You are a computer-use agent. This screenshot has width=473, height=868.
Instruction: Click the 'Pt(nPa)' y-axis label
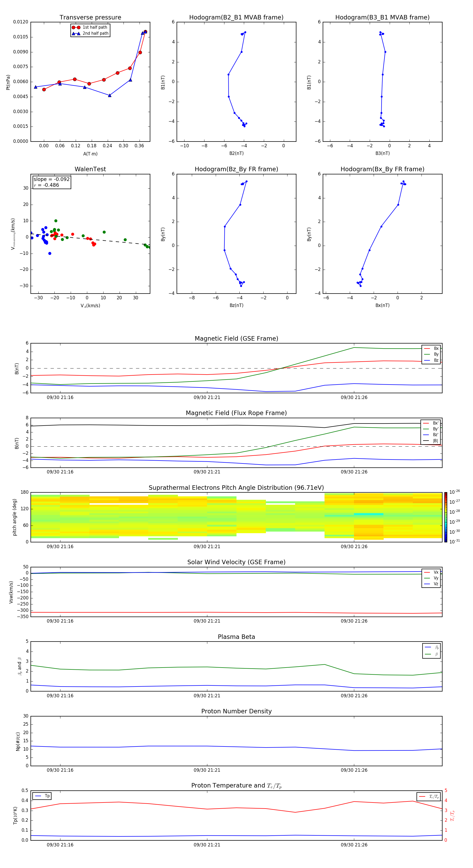click(8, 82)
